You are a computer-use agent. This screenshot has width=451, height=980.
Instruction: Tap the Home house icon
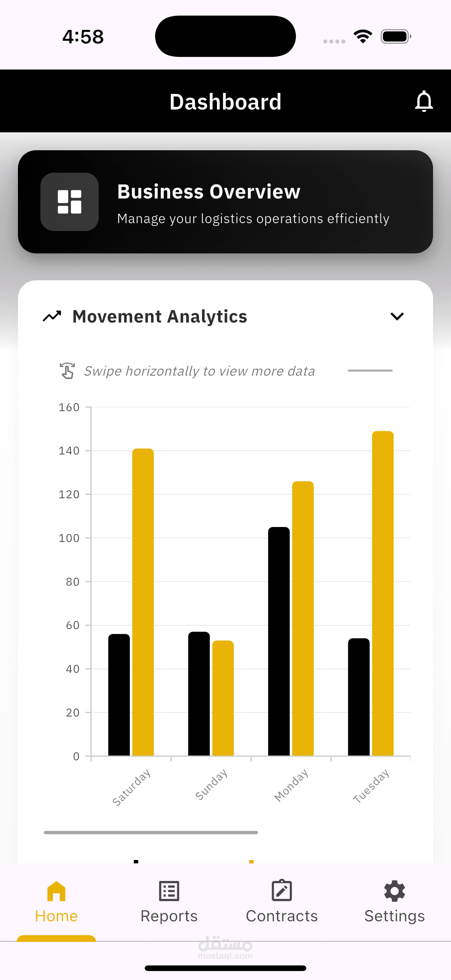[56, 891]
